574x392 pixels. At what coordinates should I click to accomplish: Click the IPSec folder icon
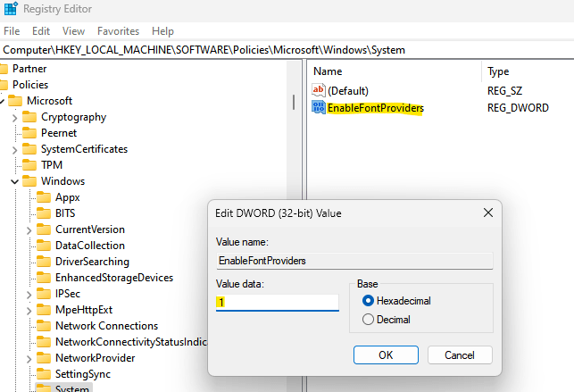point(44,294)
